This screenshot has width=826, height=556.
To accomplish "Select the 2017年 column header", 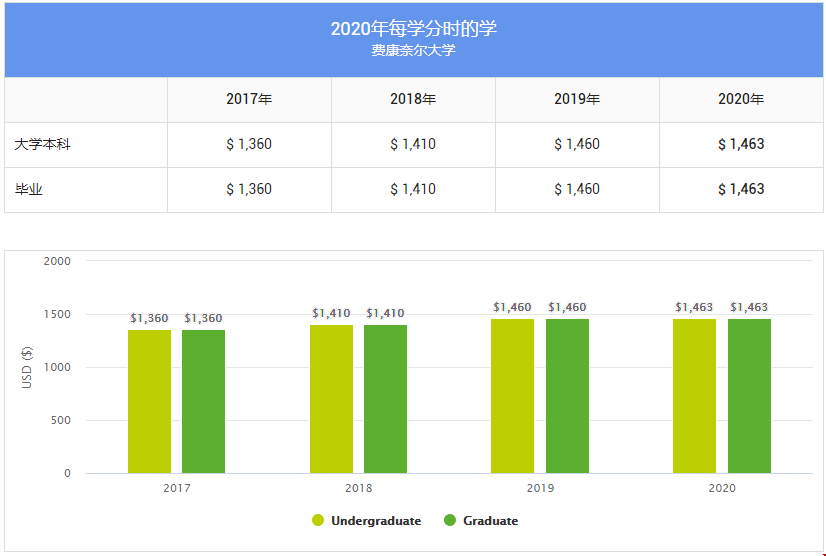I will [x=249, y=99].
